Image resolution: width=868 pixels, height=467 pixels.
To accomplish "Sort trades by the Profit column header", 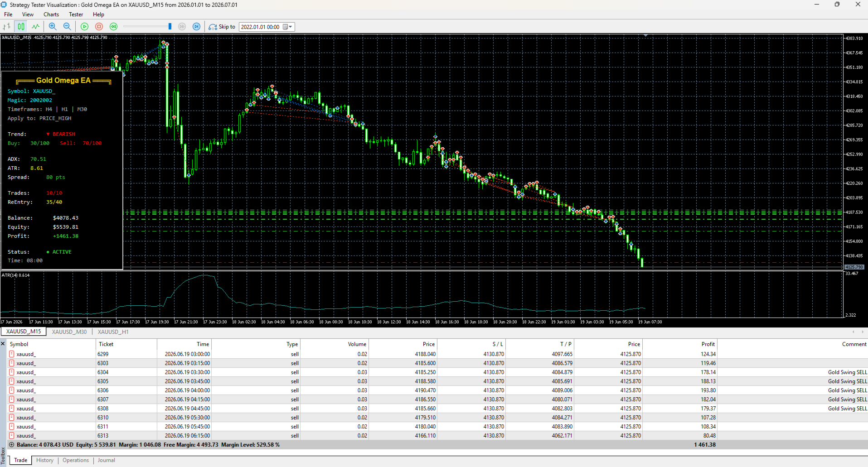I will pos(680,344).
